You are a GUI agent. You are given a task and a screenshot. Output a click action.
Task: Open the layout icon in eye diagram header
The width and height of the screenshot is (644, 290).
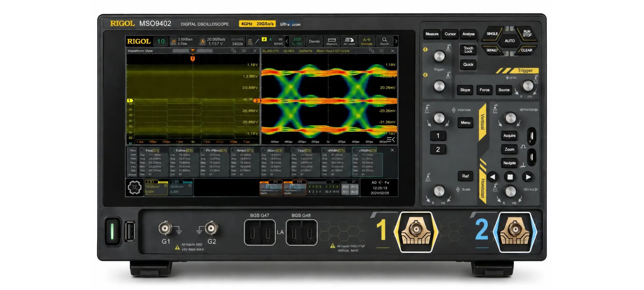click(382, 51)
